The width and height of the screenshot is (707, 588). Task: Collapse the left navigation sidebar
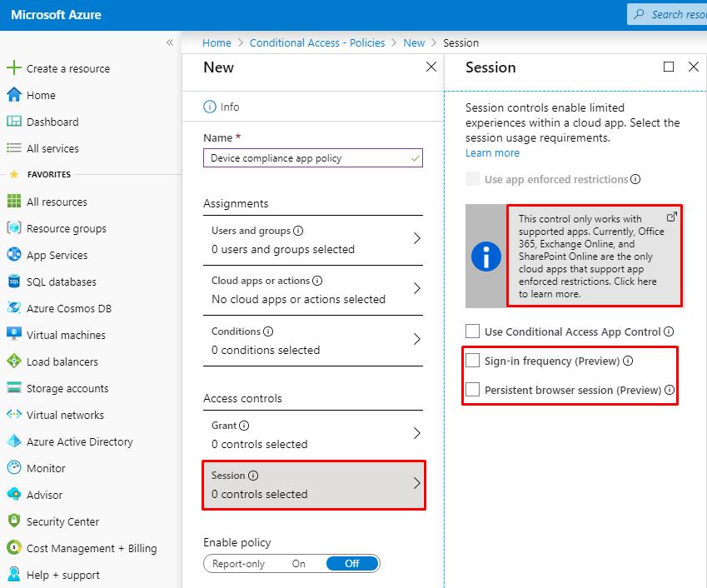point(169,42)
